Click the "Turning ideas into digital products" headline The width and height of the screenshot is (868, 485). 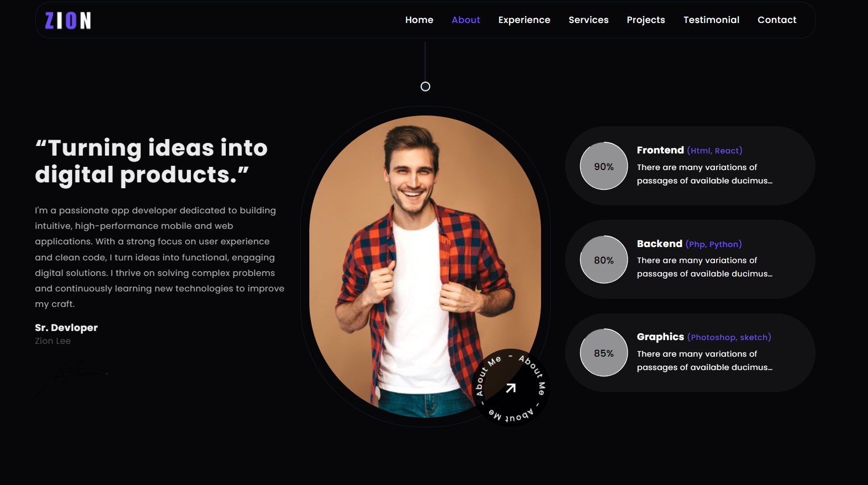(x=151, y=161)
